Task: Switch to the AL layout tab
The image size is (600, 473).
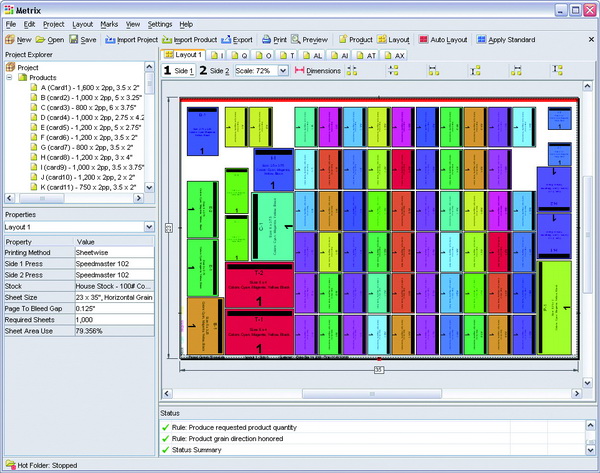Action: click(x=312, y=55)
